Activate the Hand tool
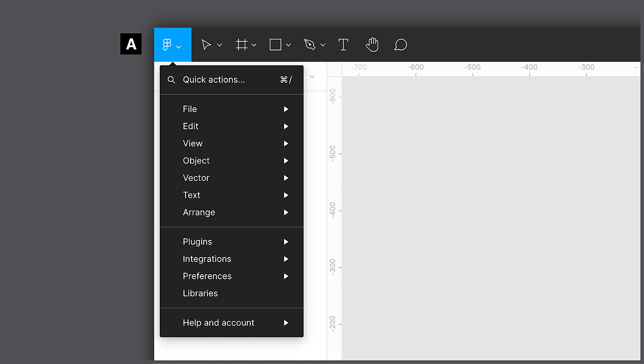This screenshot has height=364, width=644. 372,44
